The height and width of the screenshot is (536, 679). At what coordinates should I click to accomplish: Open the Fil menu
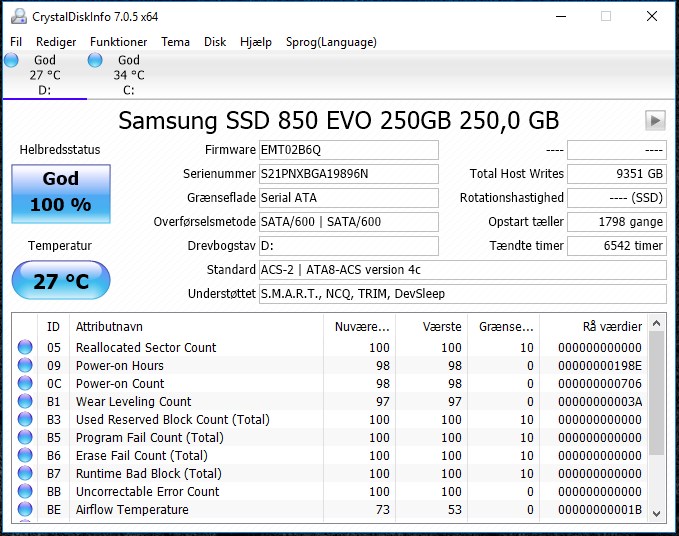tap(16, 42)
